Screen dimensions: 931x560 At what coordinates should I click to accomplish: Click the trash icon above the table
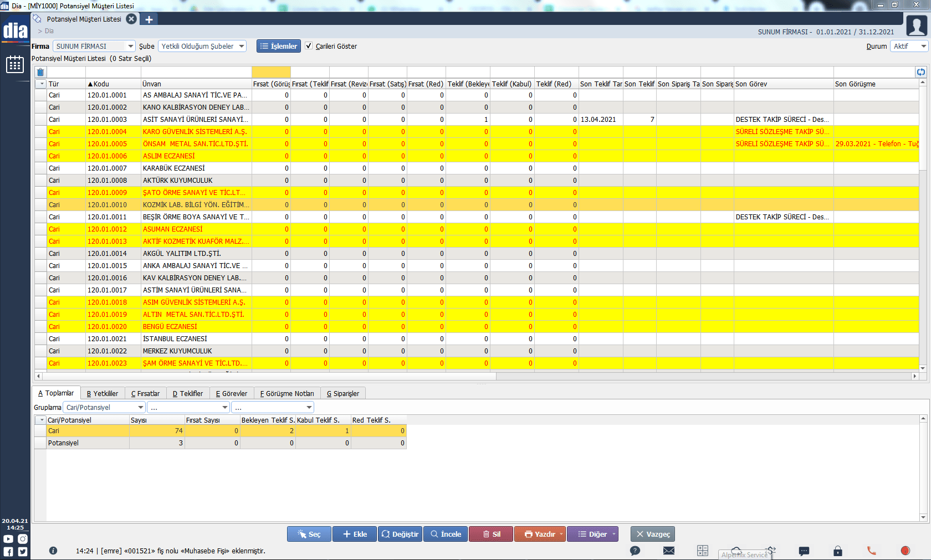tap(40, 72)
